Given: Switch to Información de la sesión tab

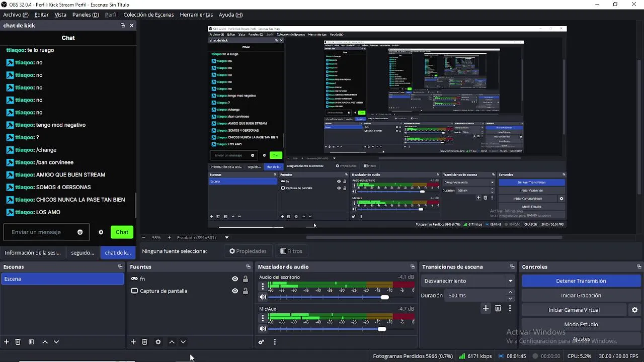Looking at the screenshot, I should coord(33,253).
